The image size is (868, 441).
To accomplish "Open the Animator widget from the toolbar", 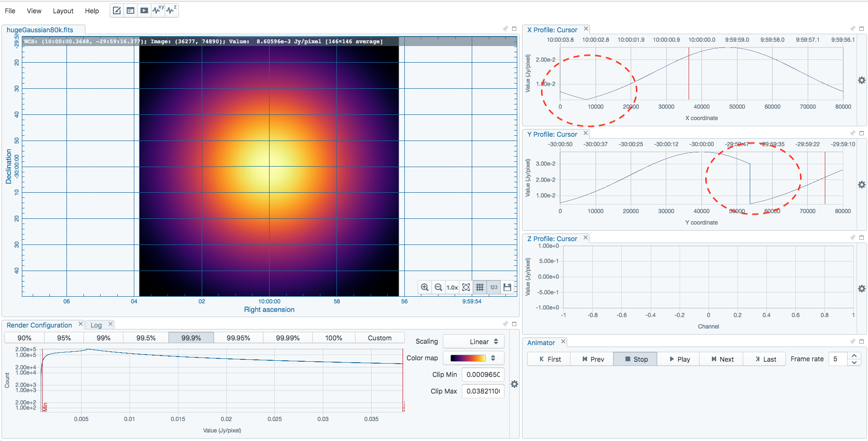I will click(144, 10).
